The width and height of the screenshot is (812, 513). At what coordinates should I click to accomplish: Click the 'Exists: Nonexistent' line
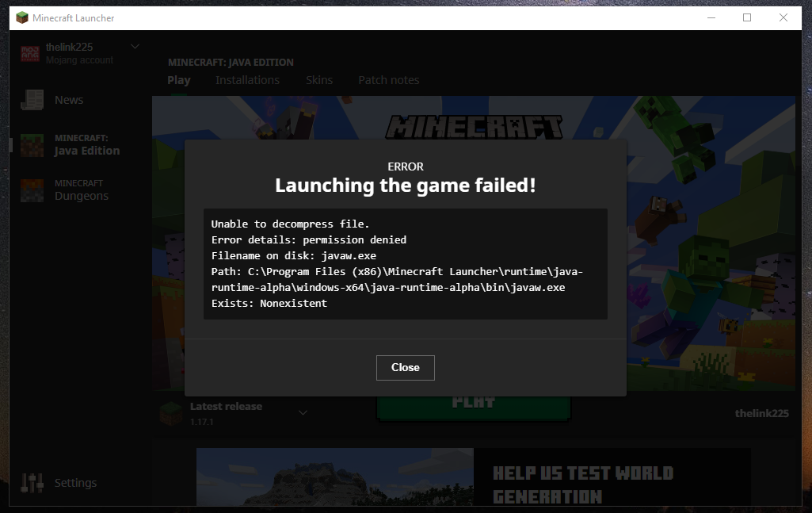click(x=269, y=303)
